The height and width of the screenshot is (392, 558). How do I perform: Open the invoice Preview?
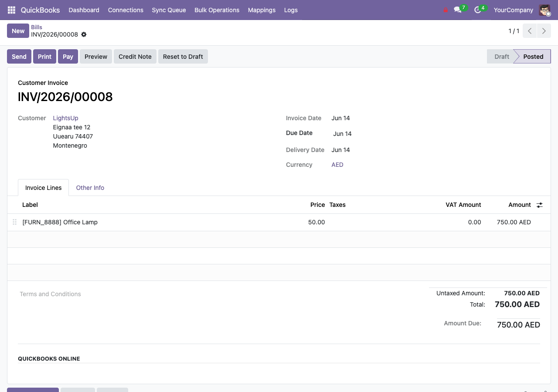point(96,57)
